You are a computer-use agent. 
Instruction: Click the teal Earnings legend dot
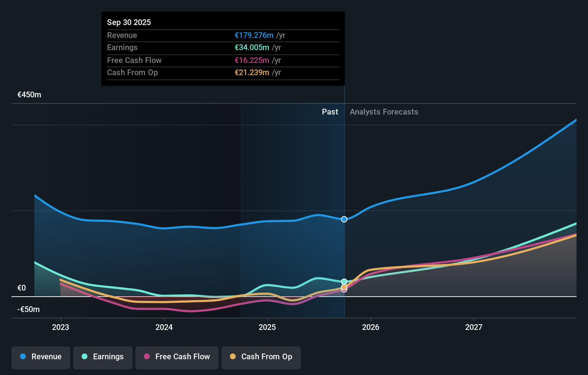tap(84, 357)
